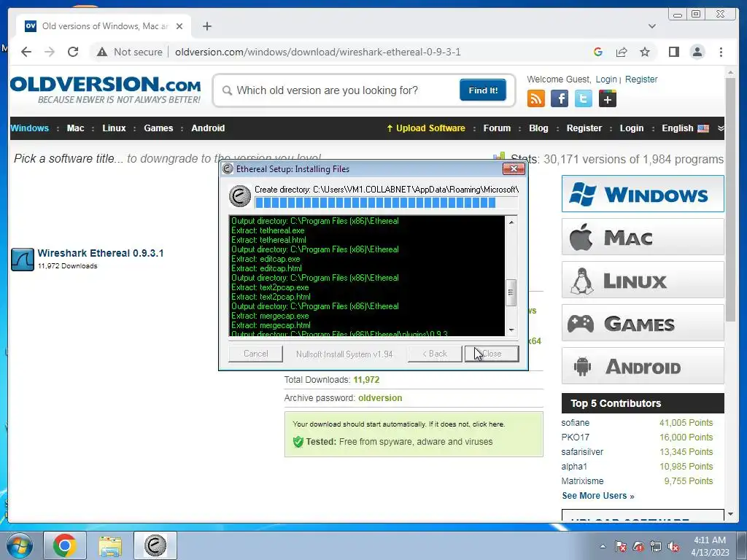Show hidden system tray icons
Screen dimensions: 747x560
coord(603,546)
